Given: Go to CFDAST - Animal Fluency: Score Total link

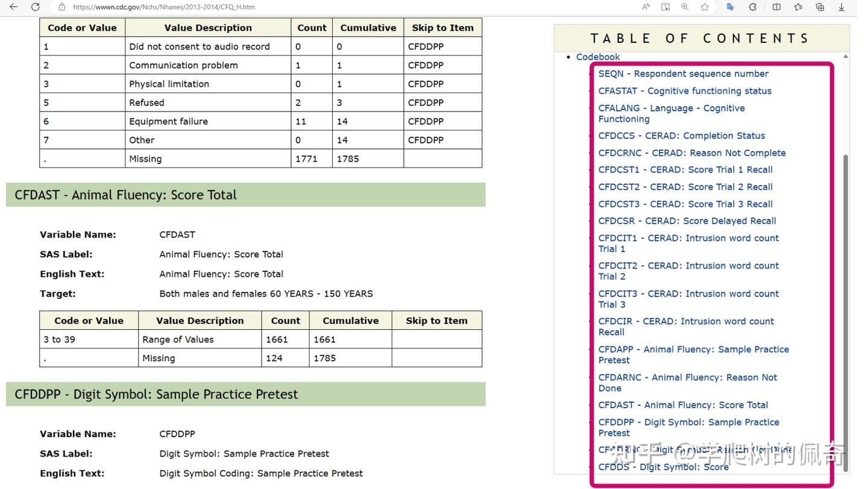Looking at the screenshot, I should [x=683, y=405].
